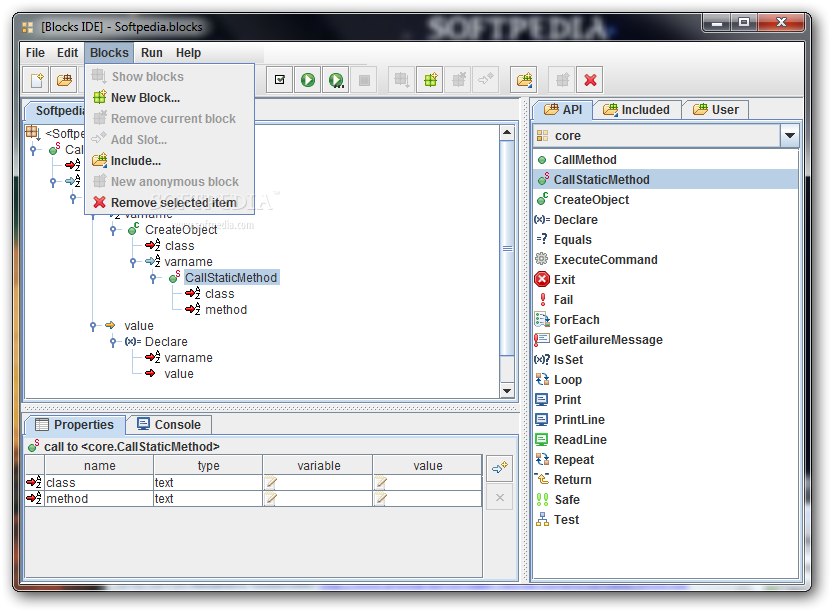Viewport: 832px width, 612px height.
Task: Click the debug run toolbar icon
Action: click(336, 80)
